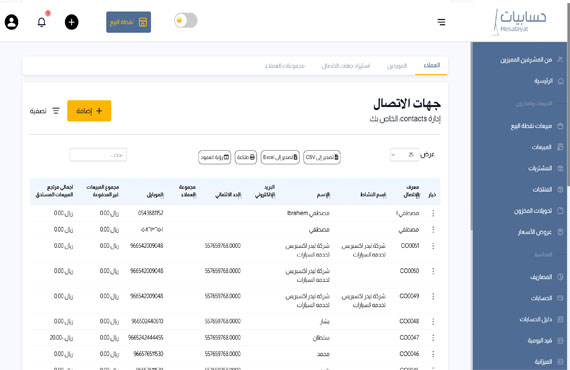The image size is (570, 370).
Task: Click the black plus quick-add icon
Action: (x=72, y=22)
